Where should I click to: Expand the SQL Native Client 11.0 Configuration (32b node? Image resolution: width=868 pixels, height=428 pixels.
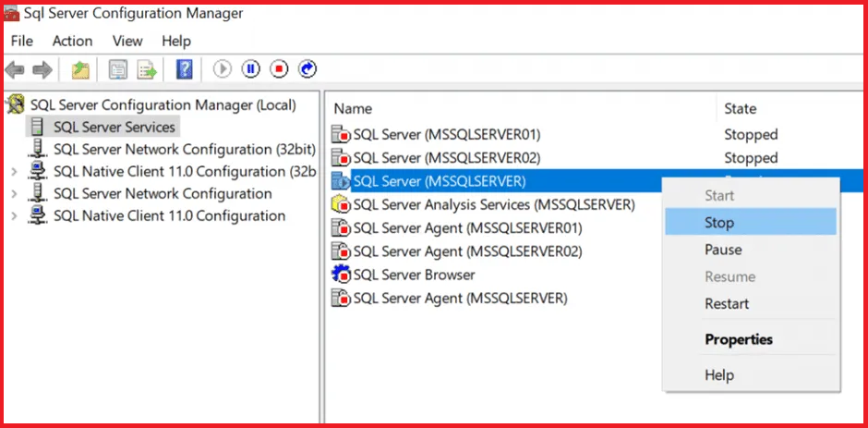point(15,172)
